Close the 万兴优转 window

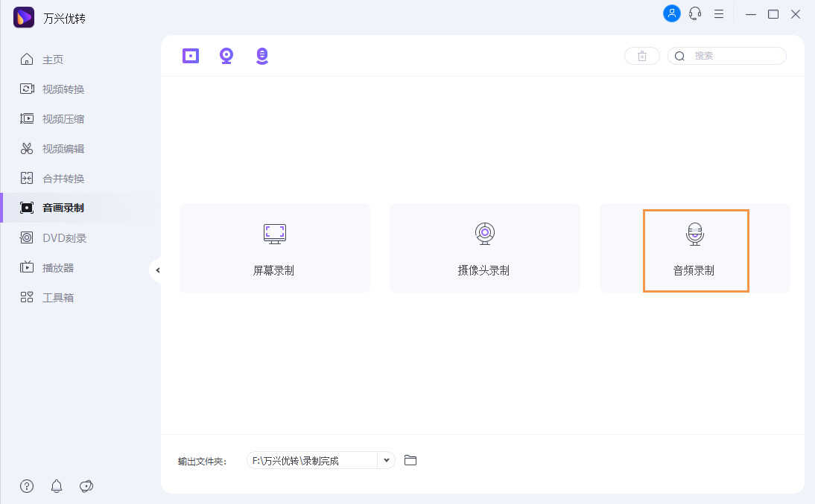pyautogui.click(x=796, y=14)
